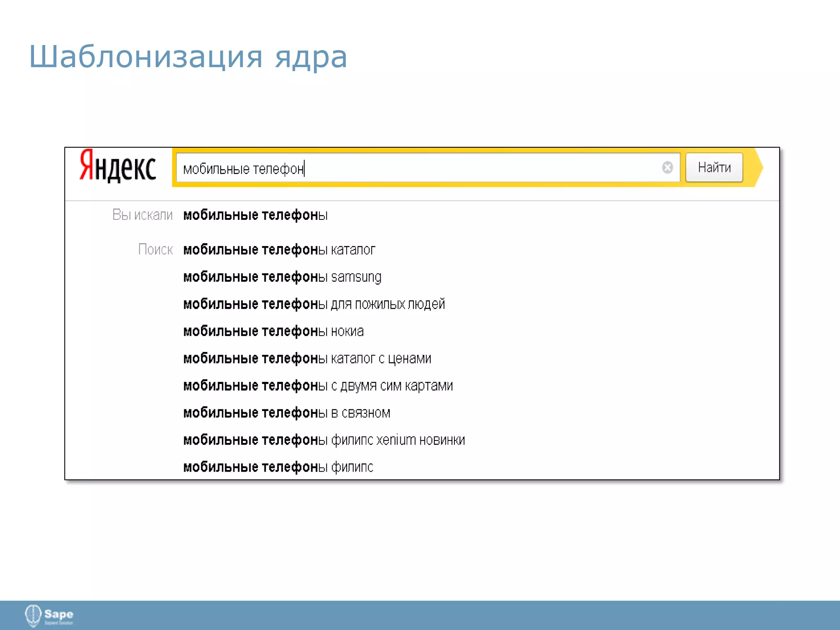Select previously searched 'мобильные телефоны' suggestion
The width and height of the screenshot is (840, 630).
[x=255, y=215]
